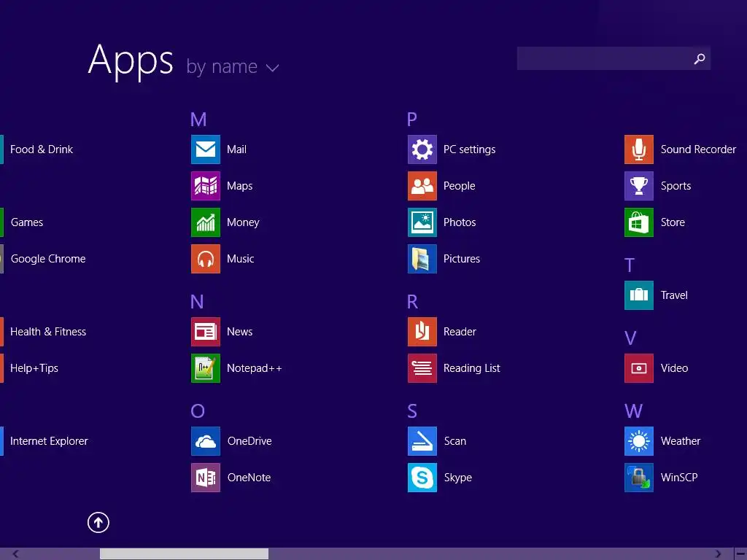Open the Games app label
Image resolution: width=747 pixels, height=560 pixels.
(x=27, y=222)
